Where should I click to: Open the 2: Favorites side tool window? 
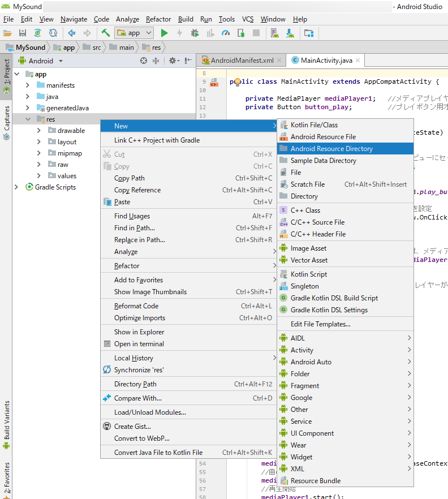tap(6, 480)
